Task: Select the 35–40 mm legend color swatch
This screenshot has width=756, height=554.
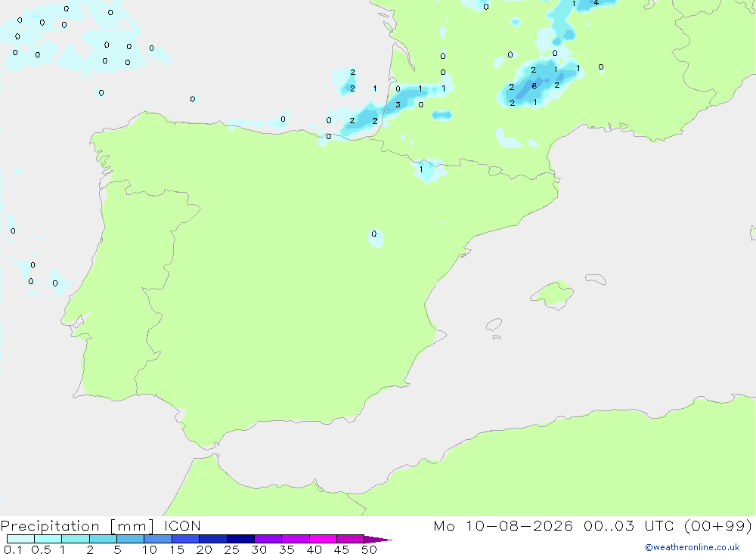Action: pos(296,539)
